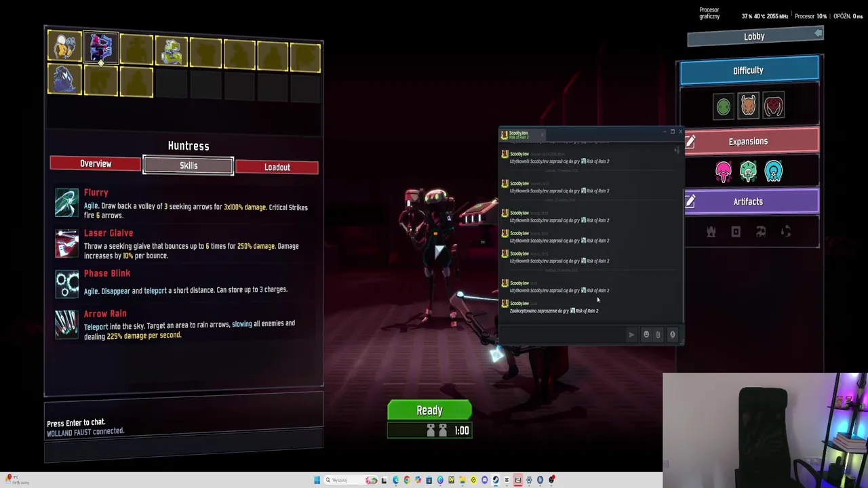
Task: Toggle the pink expansion icon
Action: tap(723, 171)
